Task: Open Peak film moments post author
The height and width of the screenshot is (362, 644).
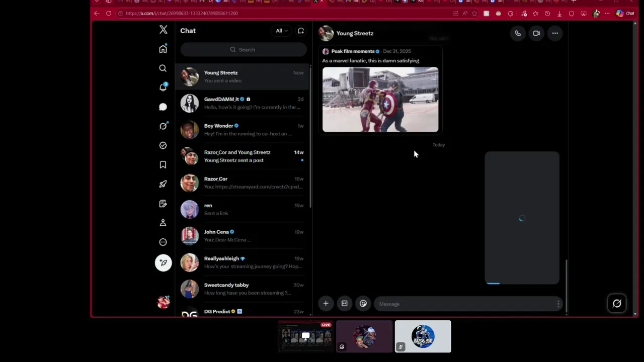Action: 353,51
